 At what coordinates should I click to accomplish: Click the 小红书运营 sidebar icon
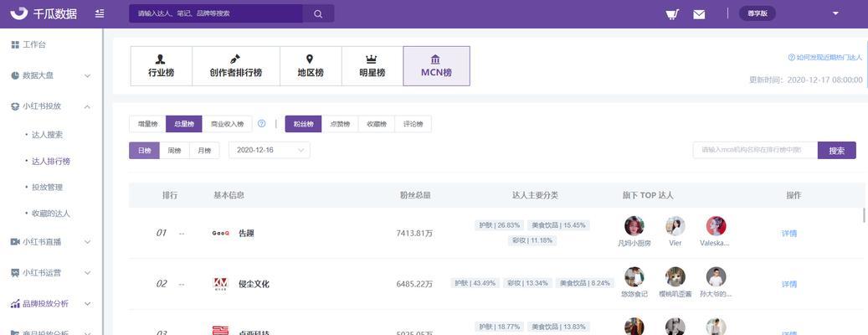(x=15, y=273)
